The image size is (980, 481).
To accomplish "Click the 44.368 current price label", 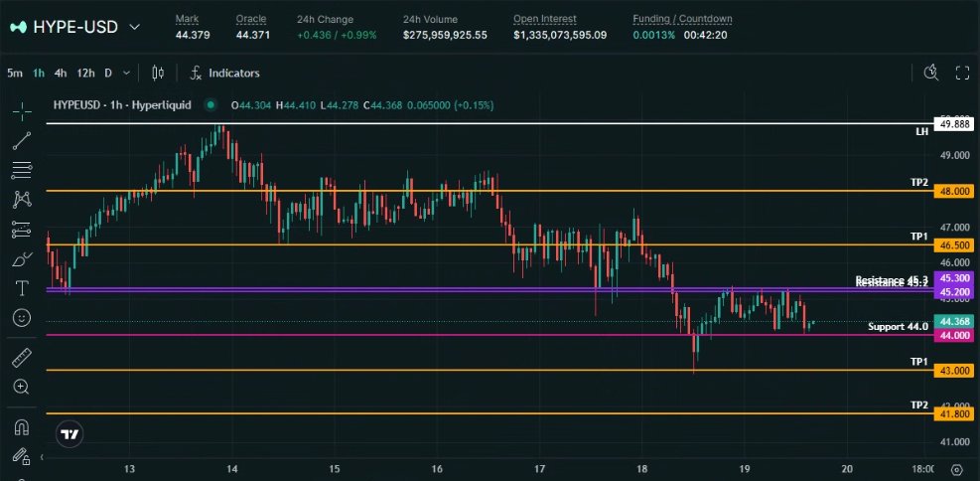I will tap(954, 322).
